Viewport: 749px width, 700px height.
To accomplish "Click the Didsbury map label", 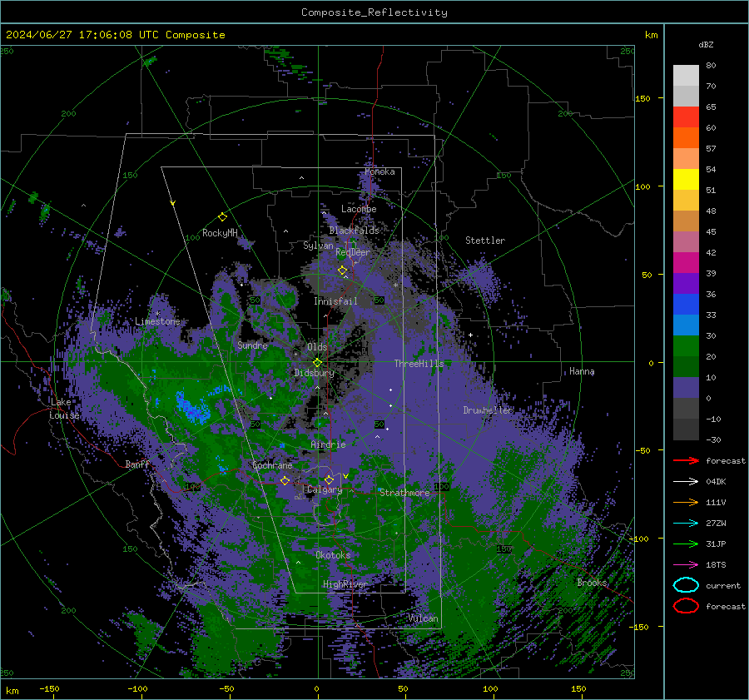I will point(314,373).
